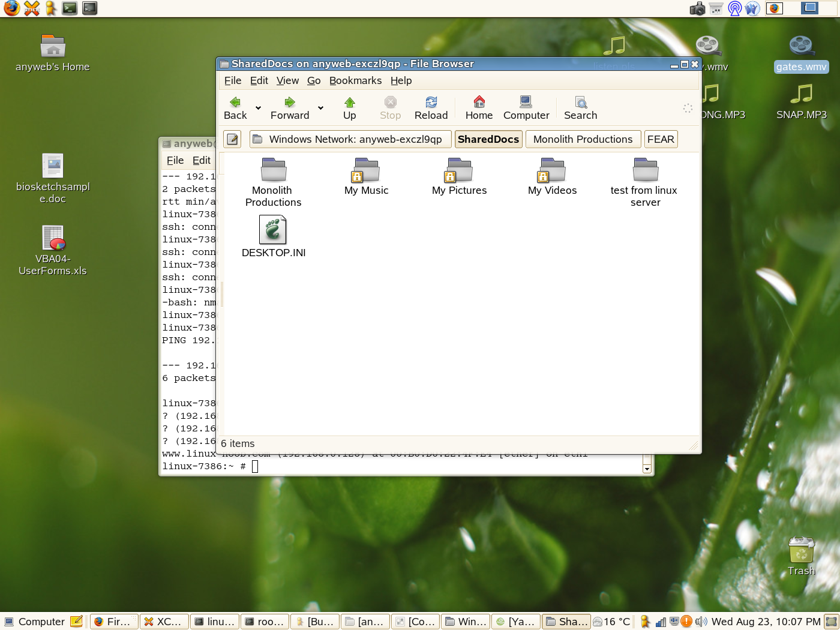
Task: Open the first terminal launcher in top panel
Action: [70, 8]
